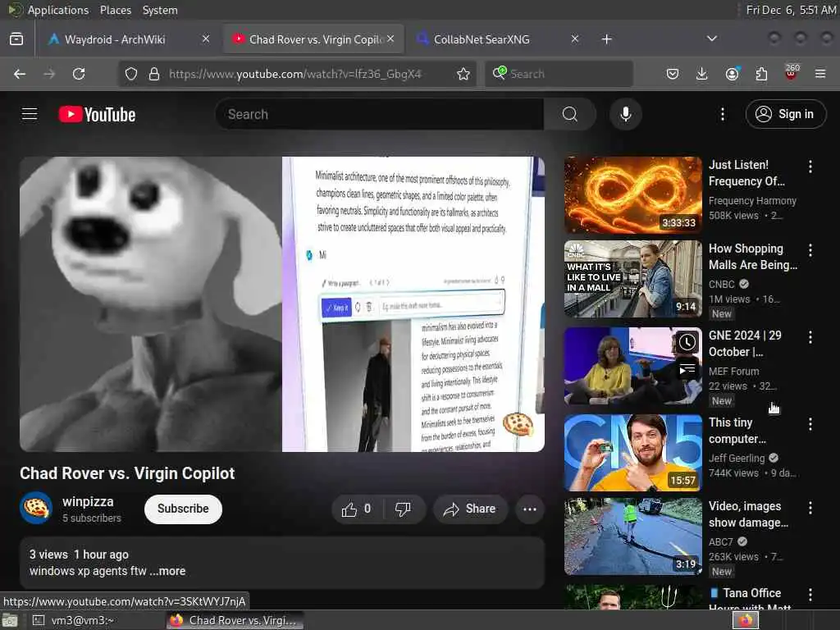Open options menu for Just Listen! video
Screen dimensions: 840x630
click(810, 167)
